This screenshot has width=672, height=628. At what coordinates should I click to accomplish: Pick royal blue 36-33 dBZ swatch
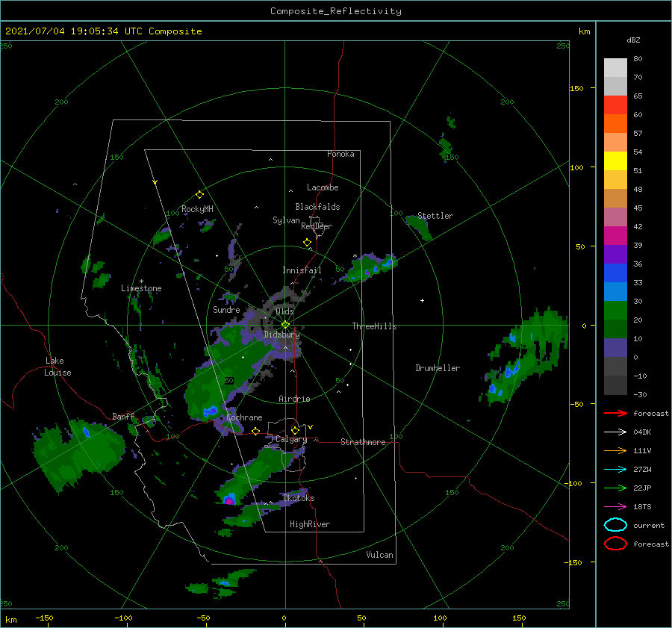click(615, 273)
